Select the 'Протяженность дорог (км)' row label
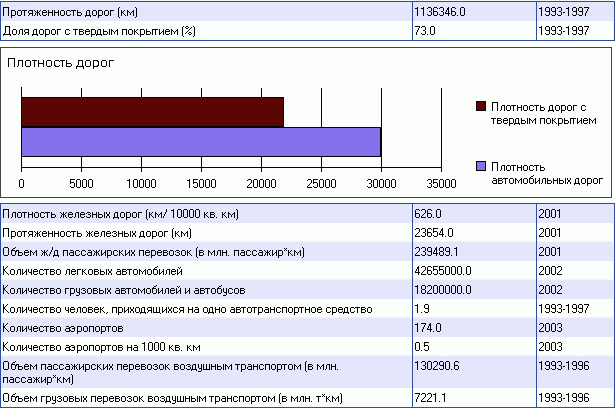 (x=71, y=13)
